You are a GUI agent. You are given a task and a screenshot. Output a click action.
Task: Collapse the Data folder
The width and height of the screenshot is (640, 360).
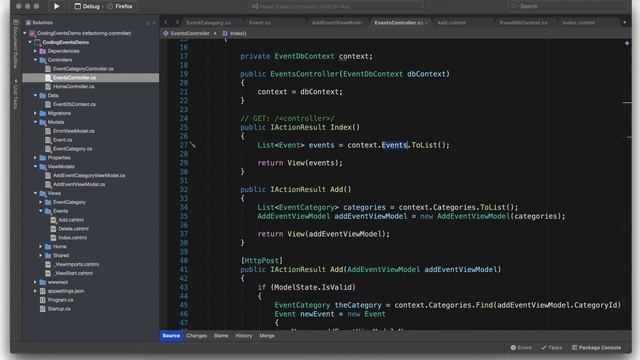tap(36, 96)
